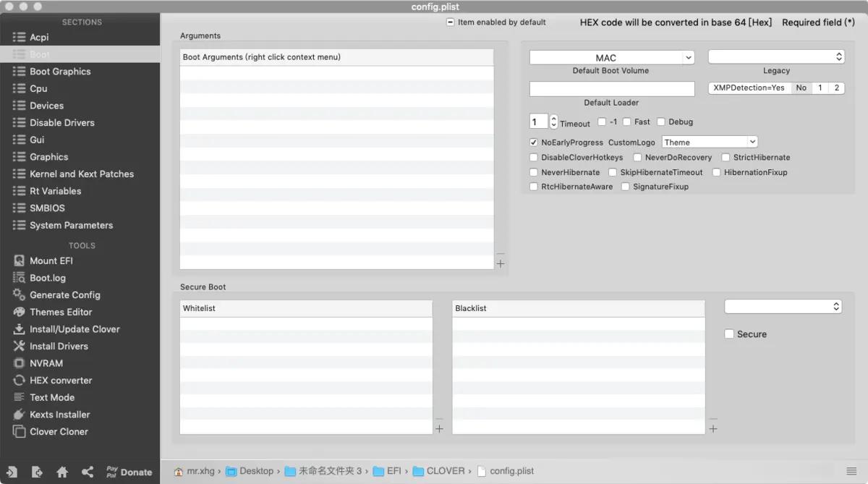This screenshot has height=484, width=868.
Task: Click the PayPal Donate button
Action: (x=129, y=471)
